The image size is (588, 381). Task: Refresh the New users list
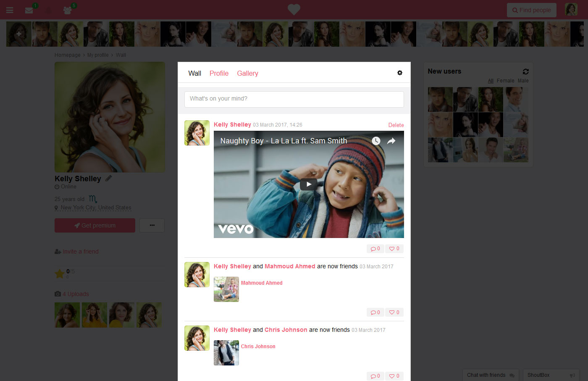[525, 71]
